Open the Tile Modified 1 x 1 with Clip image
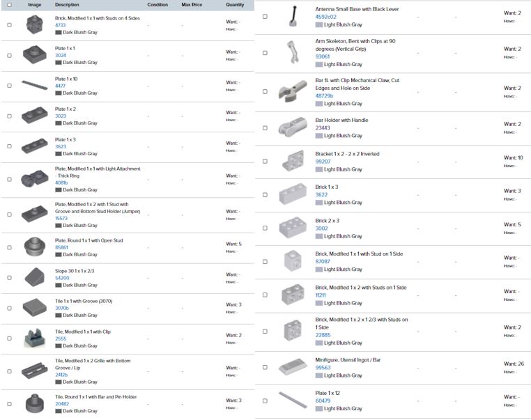The height and width of the screenshot is (420, 531). (34, 338)
